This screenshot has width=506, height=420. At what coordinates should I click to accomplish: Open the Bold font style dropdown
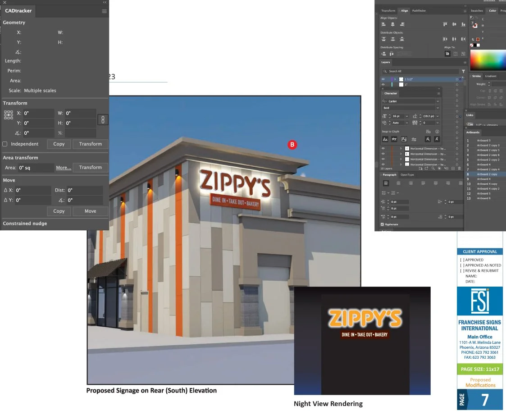pyautogui.click(x=438, y=108)
